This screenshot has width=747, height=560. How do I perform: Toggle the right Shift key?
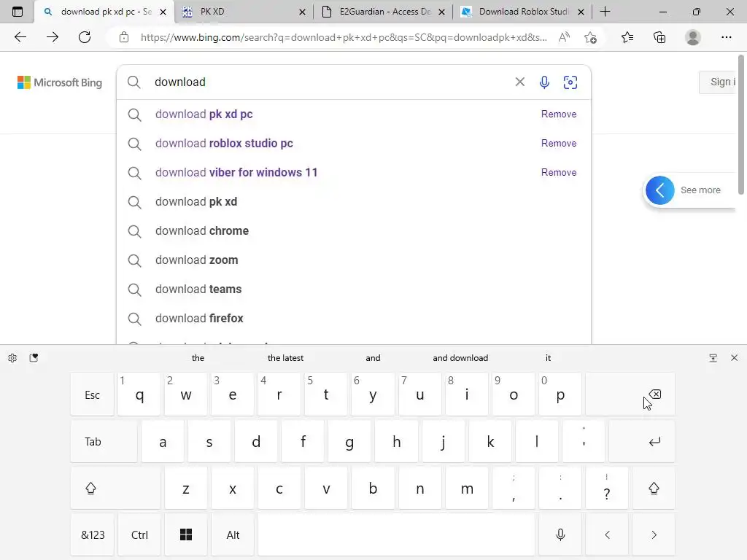[654, 488]
